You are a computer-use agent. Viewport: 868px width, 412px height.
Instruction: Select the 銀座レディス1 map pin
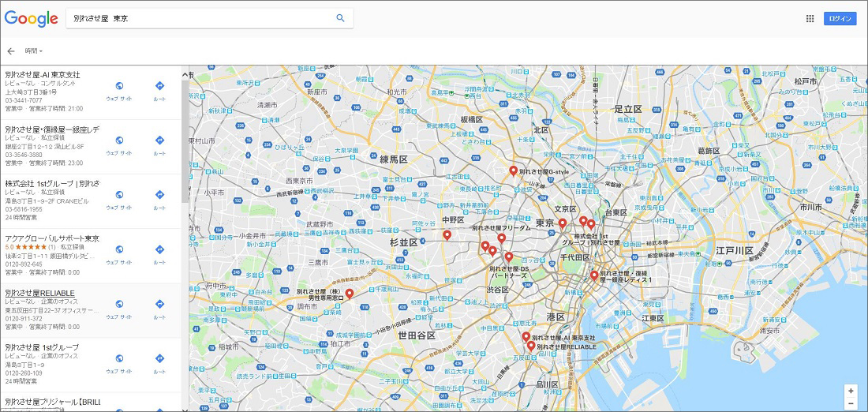point(594,275)
